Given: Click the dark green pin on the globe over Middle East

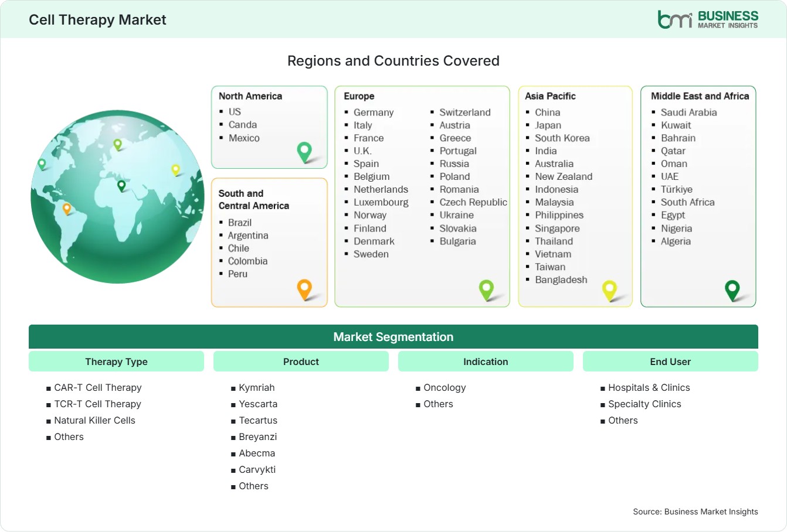Looking at the screenshot, I should [x=121, y=186].
